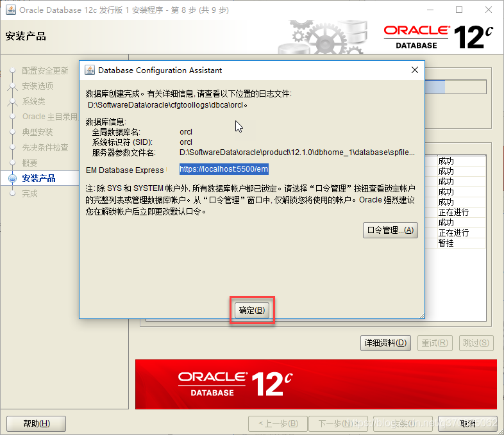Screen dimensions: 504x435
Task: Click the log path D:\SoftwareData\oracle\cfgtoollogs\dbca\orcl
Action: [x=167, y=105]
